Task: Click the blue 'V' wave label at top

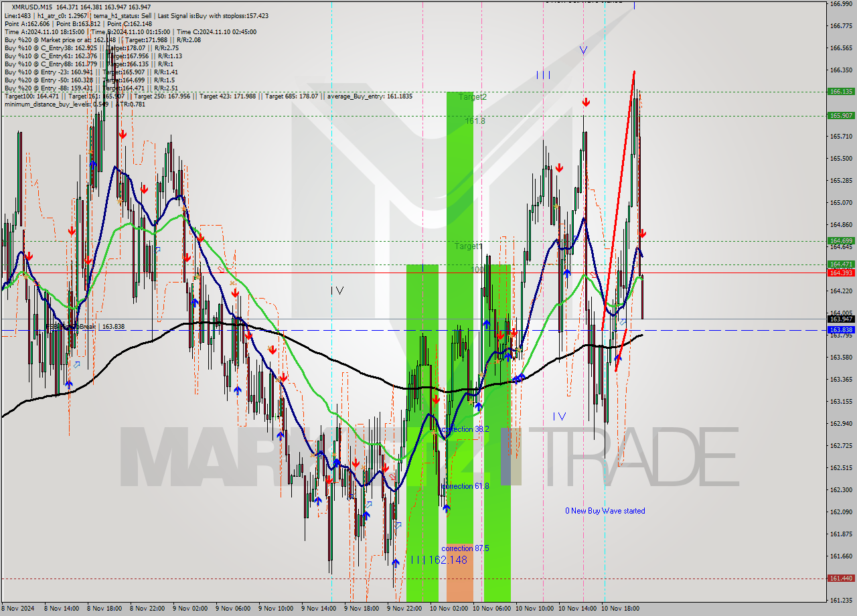Action: (x=583, y=50)
